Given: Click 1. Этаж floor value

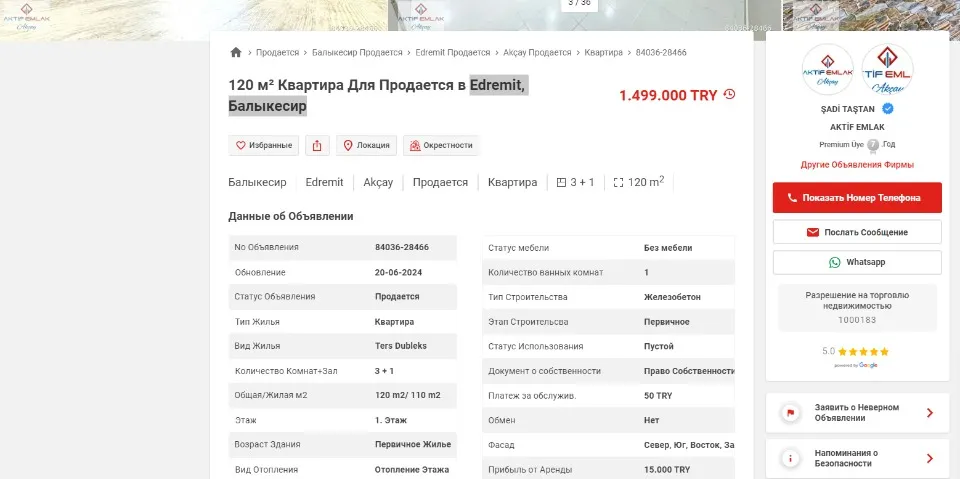Looking at the screenshot, I should 391,420.
